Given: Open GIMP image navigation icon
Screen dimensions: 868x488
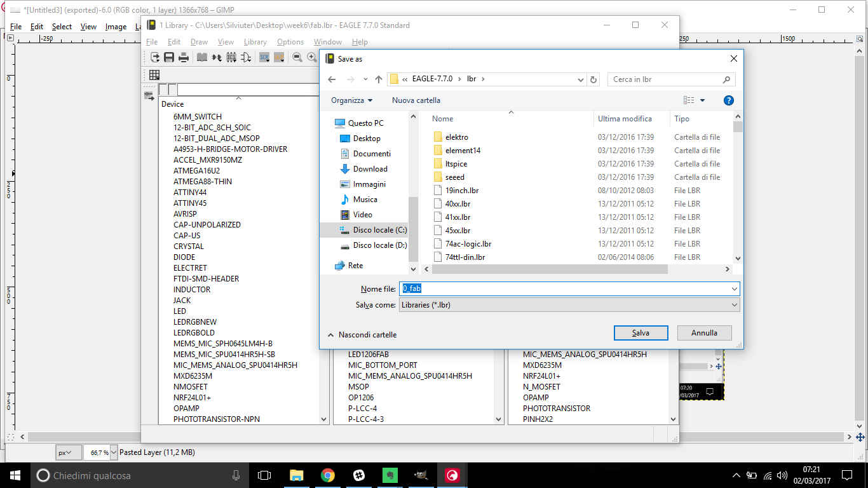Looking at the screenshot, I should (860, 437).
